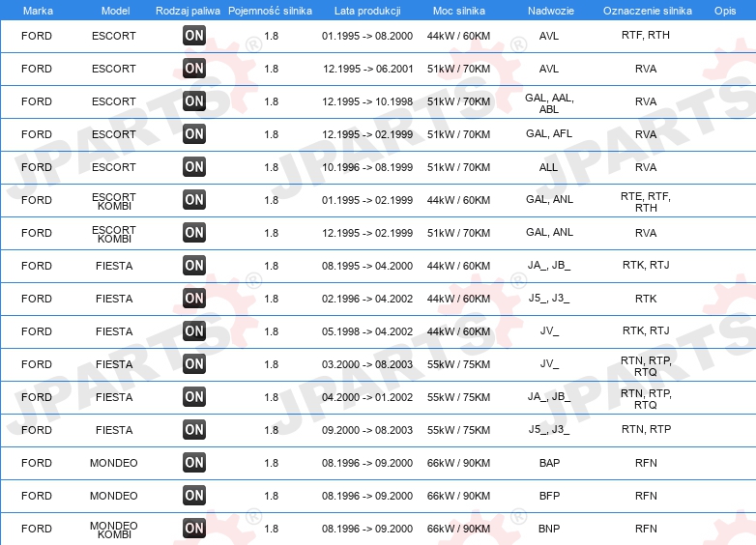Click the ON icon in the 02.1996 -> 04.2002 row
Image resolution: width=756 pixels, height=545 pixels.
tap(194, 298)
